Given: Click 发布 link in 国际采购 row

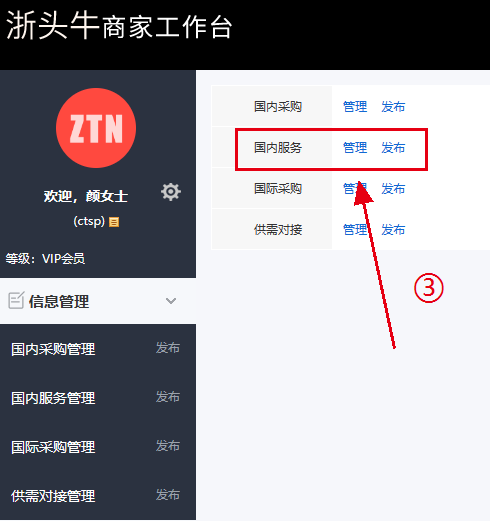Looking at the screenshot, I should coord(393,189).
